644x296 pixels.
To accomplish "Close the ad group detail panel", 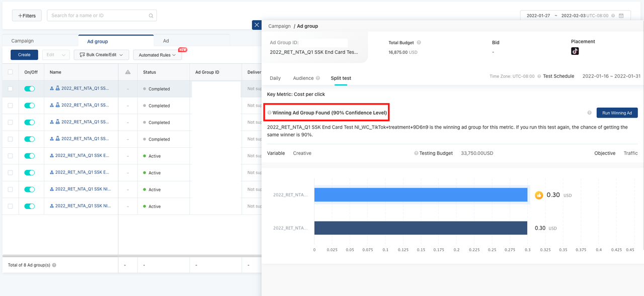I will [x=257, y=25].
